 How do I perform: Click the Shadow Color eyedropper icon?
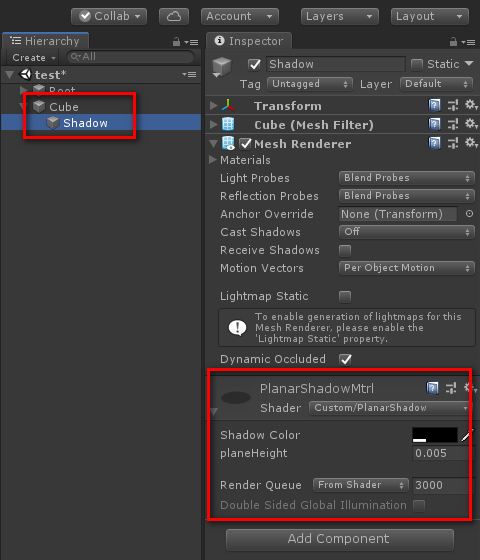pyautogui.click(x=466, y=435)
